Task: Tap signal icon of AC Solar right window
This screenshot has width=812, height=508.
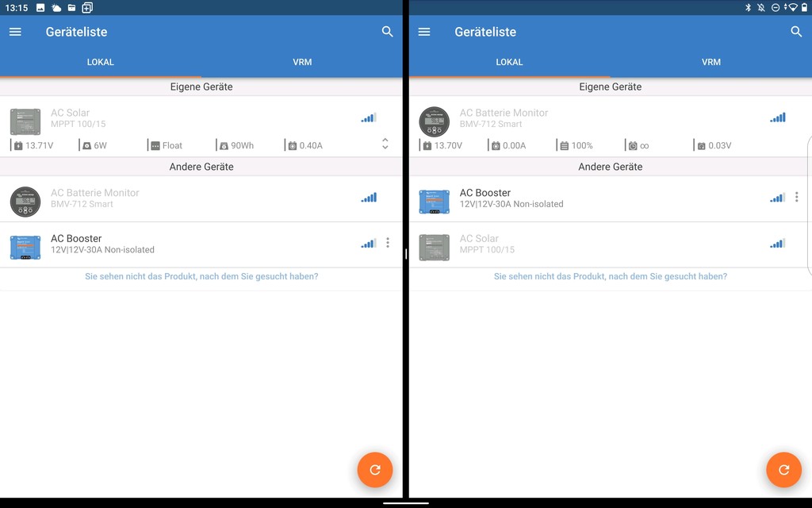Action: tap(778, 243)
